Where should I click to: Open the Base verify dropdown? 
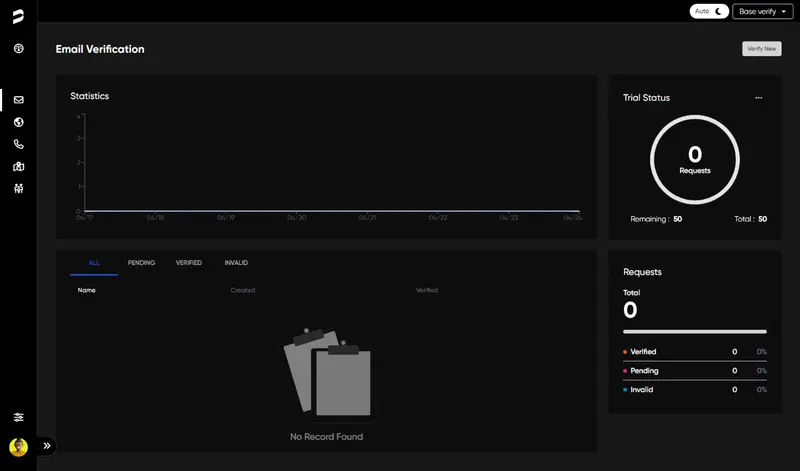[763, 11]
